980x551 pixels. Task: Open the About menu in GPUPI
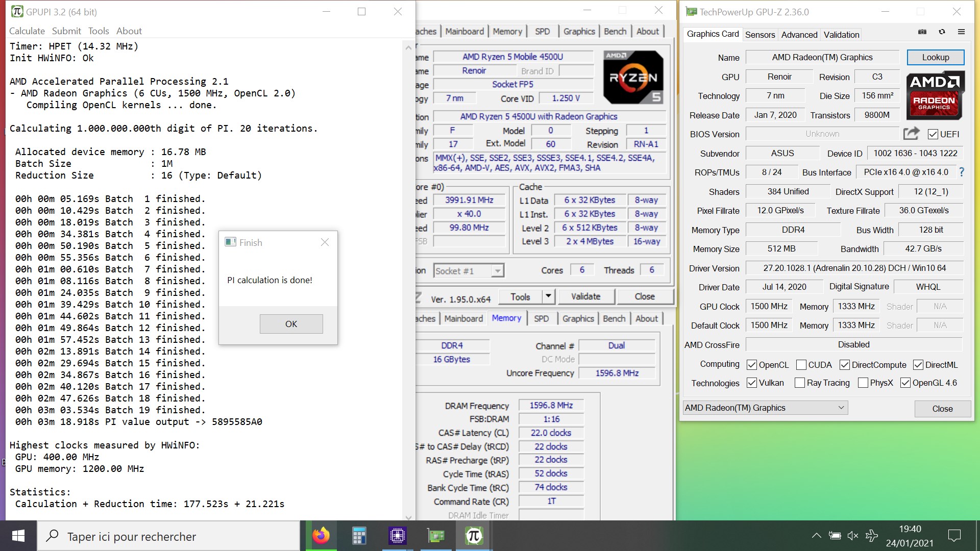pyautogui.click(x=129, y=31)
